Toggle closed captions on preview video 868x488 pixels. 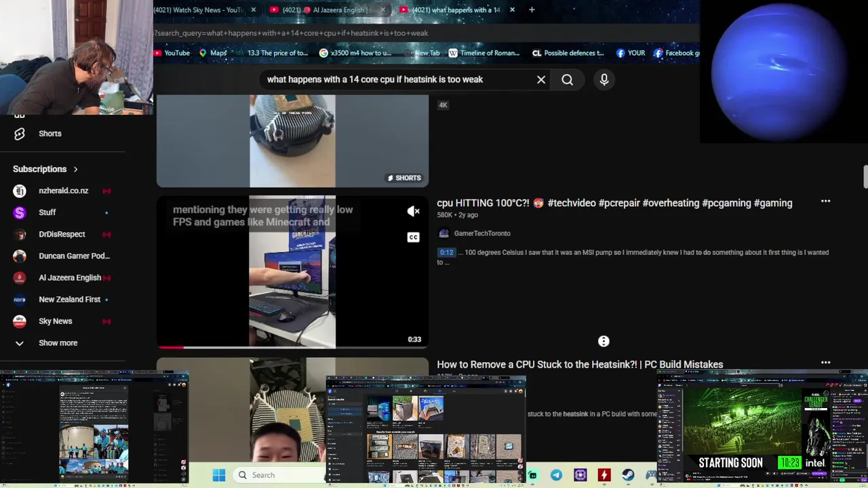pyautogui.click(x=413, y=237)
